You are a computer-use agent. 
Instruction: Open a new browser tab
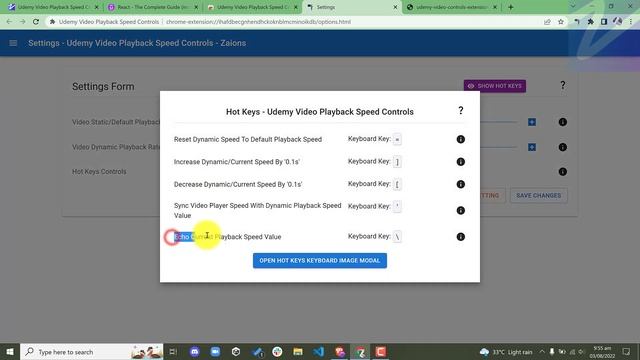click(x=510, y=7)
